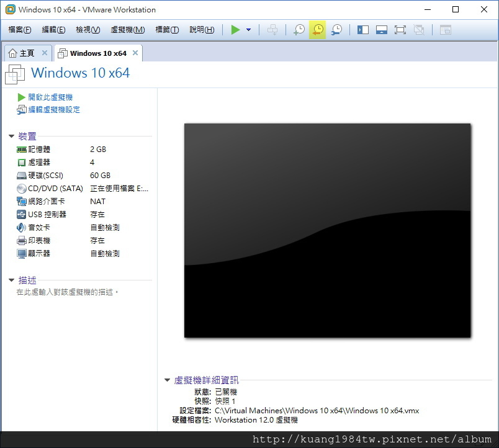Click the Workstation 12.0 虛擬機 compatibility text

pyautogui.click(x=256, y=420)
